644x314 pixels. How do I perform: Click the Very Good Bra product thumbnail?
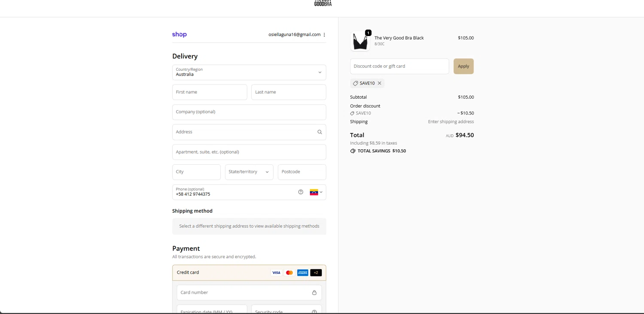[x=360, y=42]
